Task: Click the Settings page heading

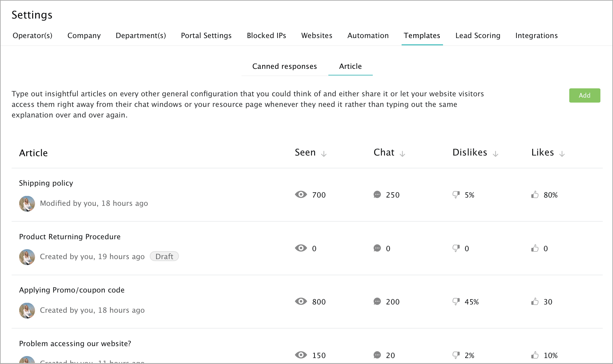Action: click(x=32, y=15)
